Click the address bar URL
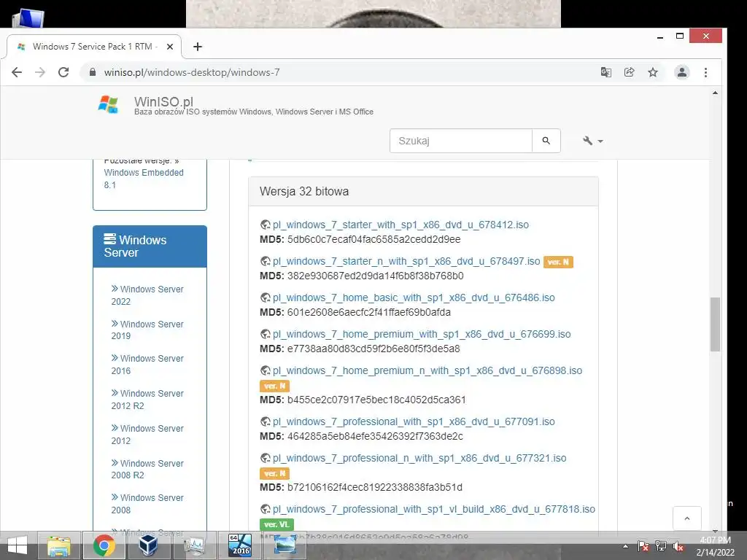 [x=192, y=72]
